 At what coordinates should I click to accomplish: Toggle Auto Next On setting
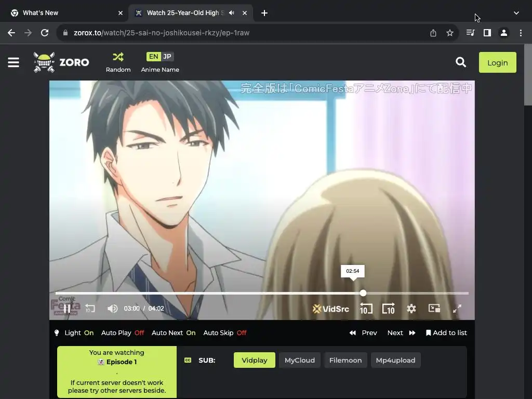tap(174, 333)
